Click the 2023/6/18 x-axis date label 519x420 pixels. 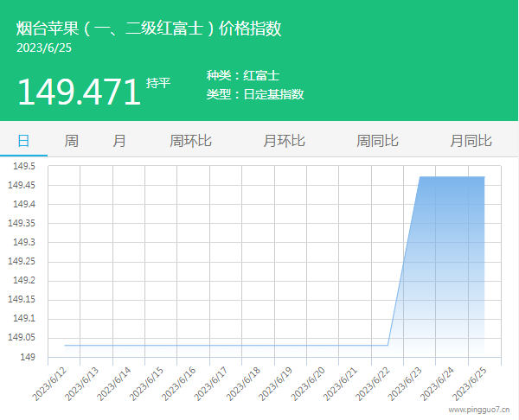pos(243,383)
